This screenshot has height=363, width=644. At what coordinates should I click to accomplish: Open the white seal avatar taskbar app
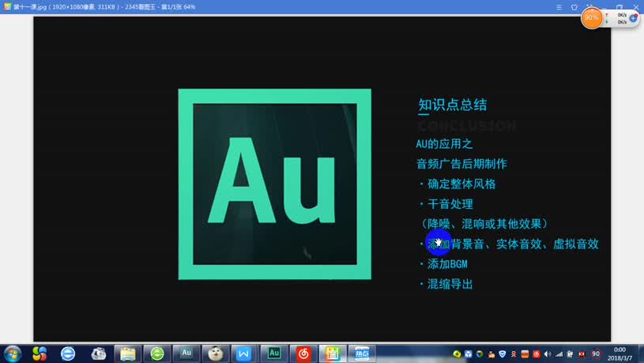[216, 354]
